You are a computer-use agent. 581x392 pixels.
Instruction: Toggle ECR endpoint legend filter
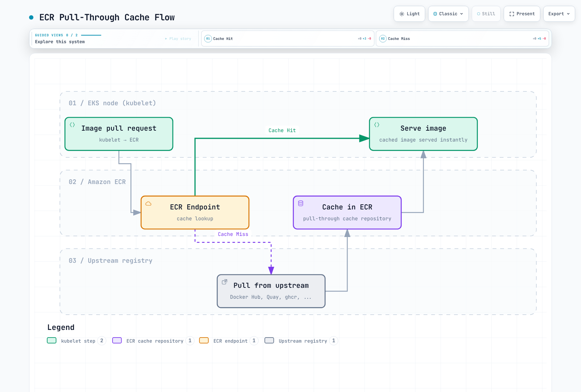229,341
